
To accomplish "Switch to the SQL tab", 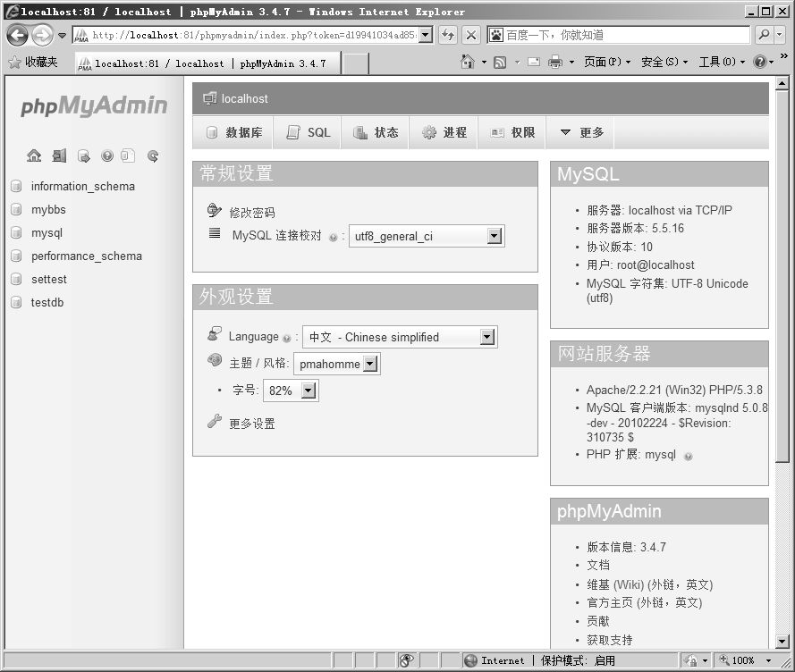I will point(308,132).
